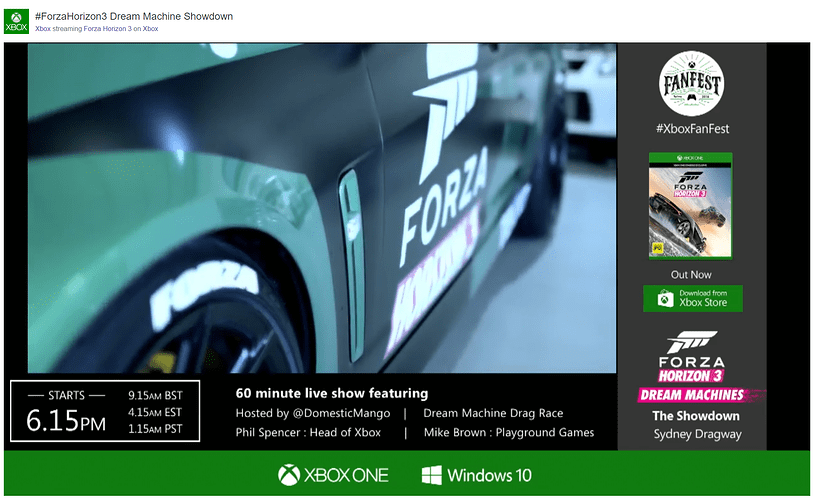The image size is (816, 500).
Task: Click the Dream Machines pink banner
Action: [x=700, y=395]
